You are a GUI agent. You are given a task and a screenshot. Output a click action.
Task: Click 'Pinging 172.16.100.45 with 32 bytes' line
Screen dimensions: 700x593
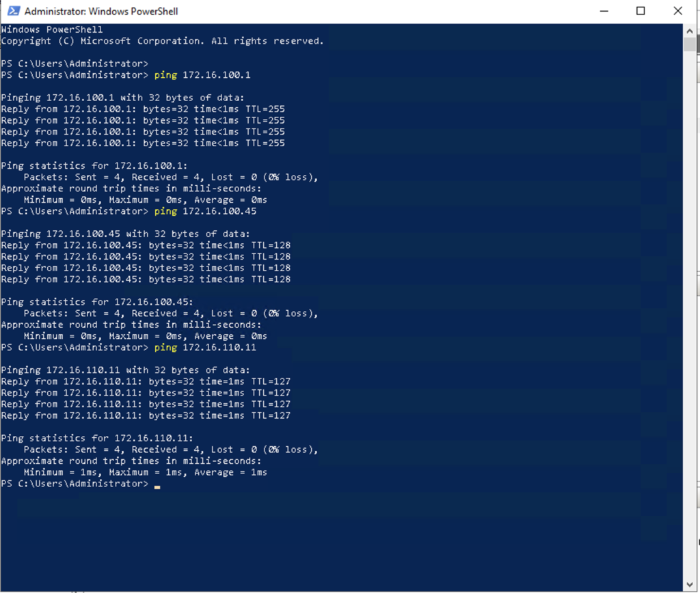(x=126, y=234)
